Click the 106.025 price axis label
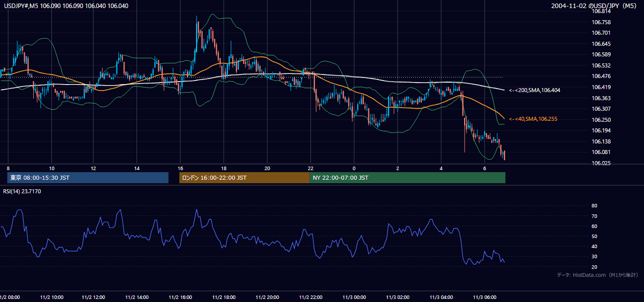This screenshot has width=644, height=302. click(601, 163)
